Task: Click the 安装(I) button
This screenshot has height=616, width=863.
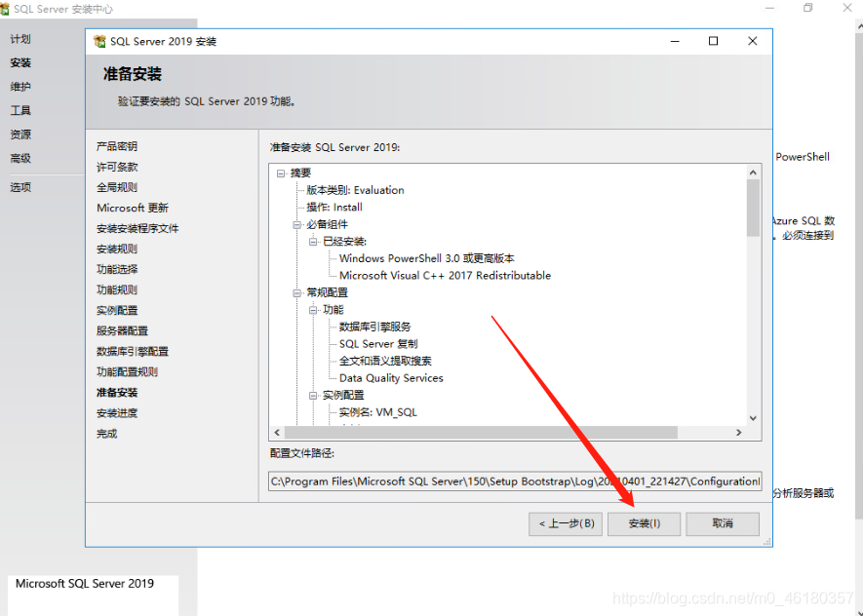Action: tap(644, 523)
